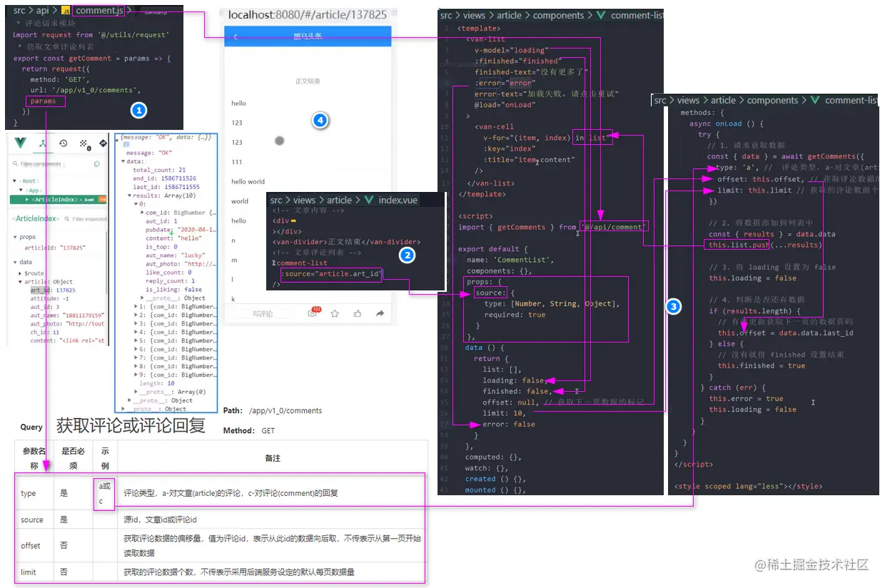The width and height of the screenshot is (885, 588).
Task: Tap the comment icon with the 123 badge
Action: pos(313,313)
